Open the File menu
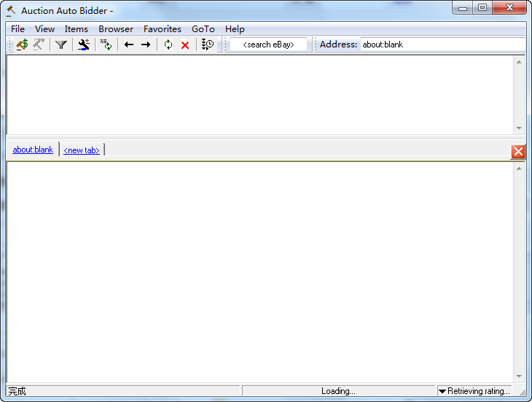This screenshot has width=532, height=402. 17,29
